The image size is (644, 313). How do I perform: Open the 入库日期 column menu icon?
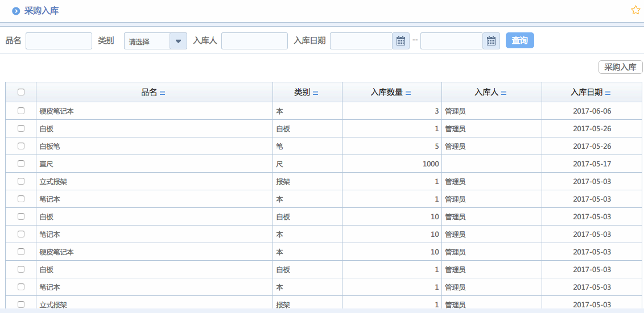[608, 93]
